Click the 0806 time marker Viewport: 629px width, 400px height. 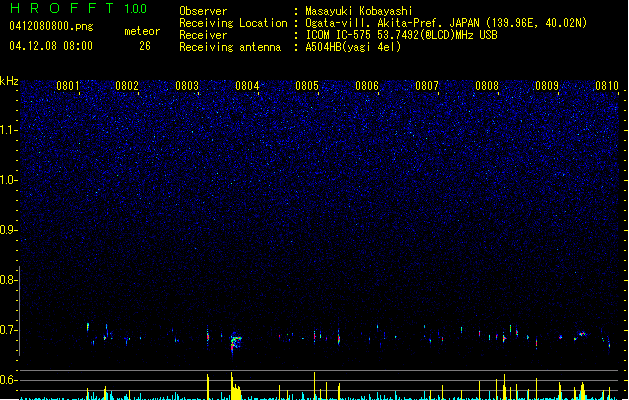pyautogui.click(x=367, y=86)
